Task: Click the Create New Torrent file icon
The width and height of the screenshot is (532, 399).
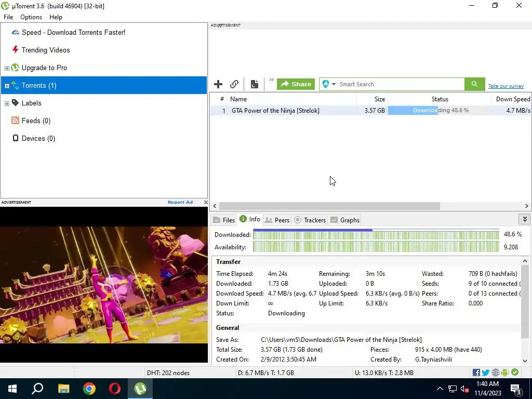Action: pos(255,84)
